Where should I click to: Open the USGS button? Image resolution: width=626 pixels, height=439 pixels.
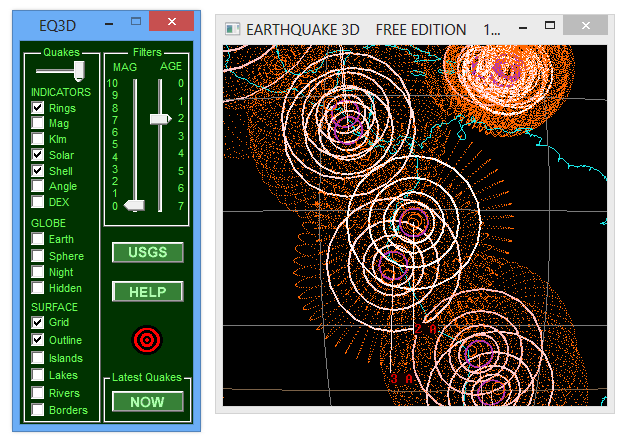[147, 252]
